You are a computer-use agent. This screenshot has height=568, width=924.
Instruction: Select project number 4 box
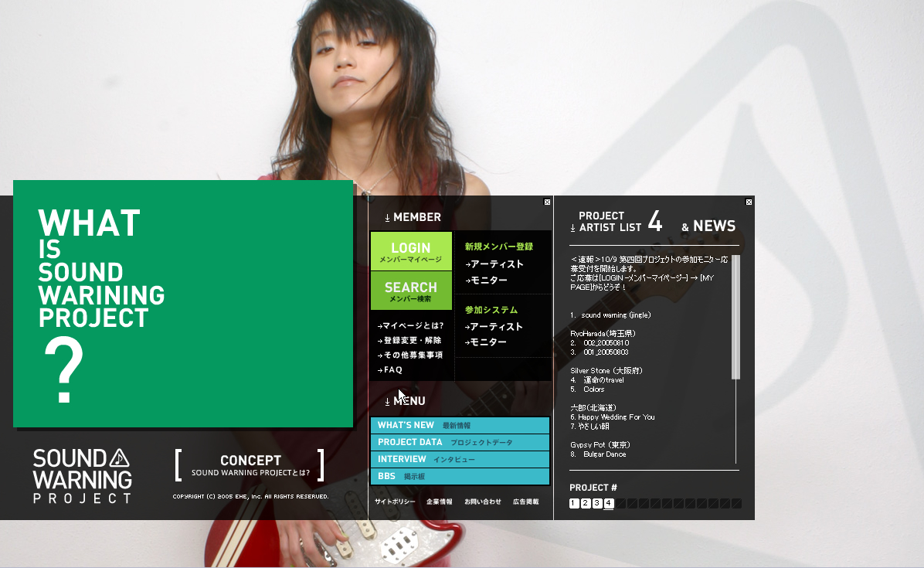pyautogui.click(x=609, y=503)
